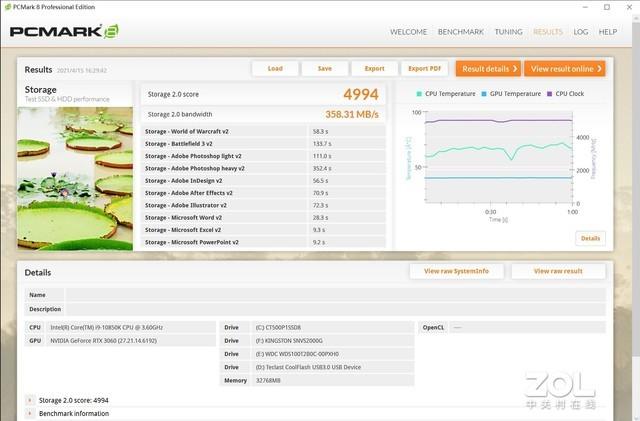This screenshot has width=640, height=421.
Task: Select Adobe Photoshop light v2 row
Action: click(263, 156)
